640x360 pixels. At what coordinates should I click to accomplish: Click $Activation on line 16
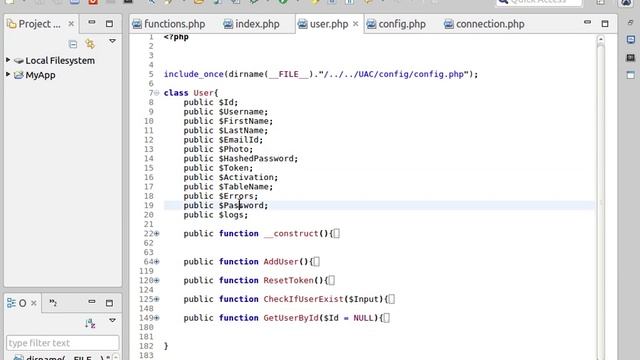246,178
